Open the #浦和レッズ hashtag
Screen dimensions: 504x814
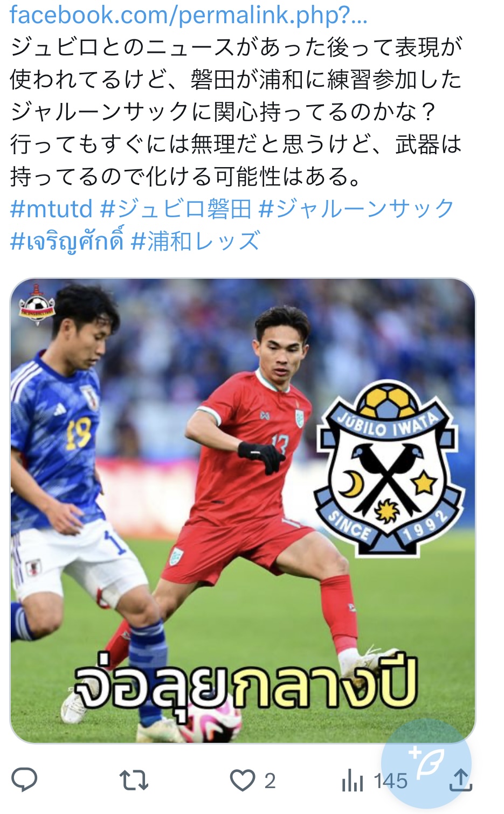pos(196,241)
